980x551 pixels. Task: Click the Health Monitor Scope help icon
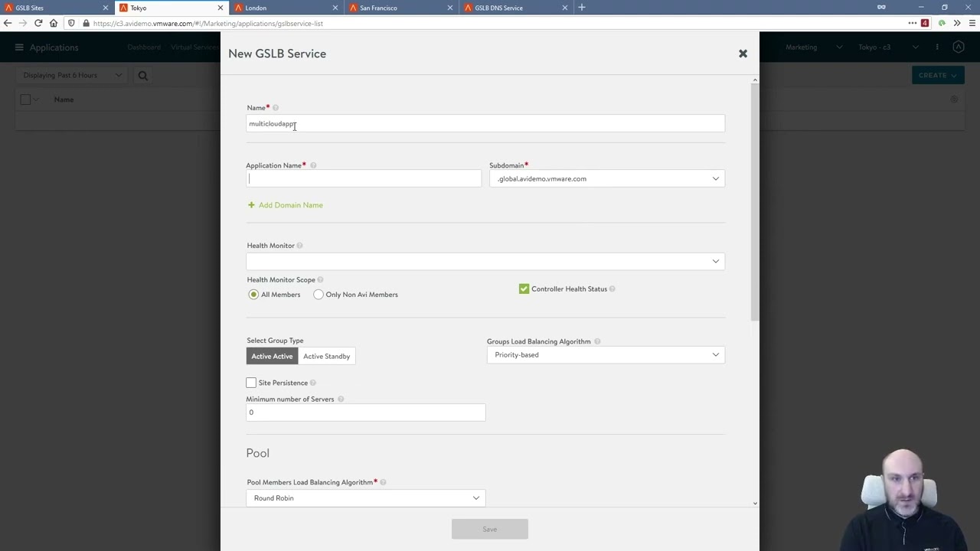[x=320, y=280]
